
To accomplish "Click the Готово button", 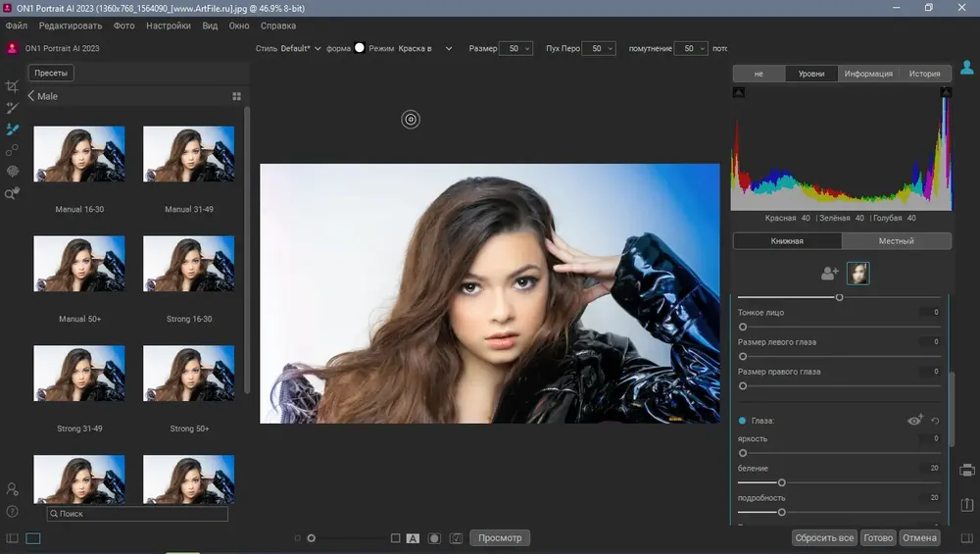I will point(878,537).
